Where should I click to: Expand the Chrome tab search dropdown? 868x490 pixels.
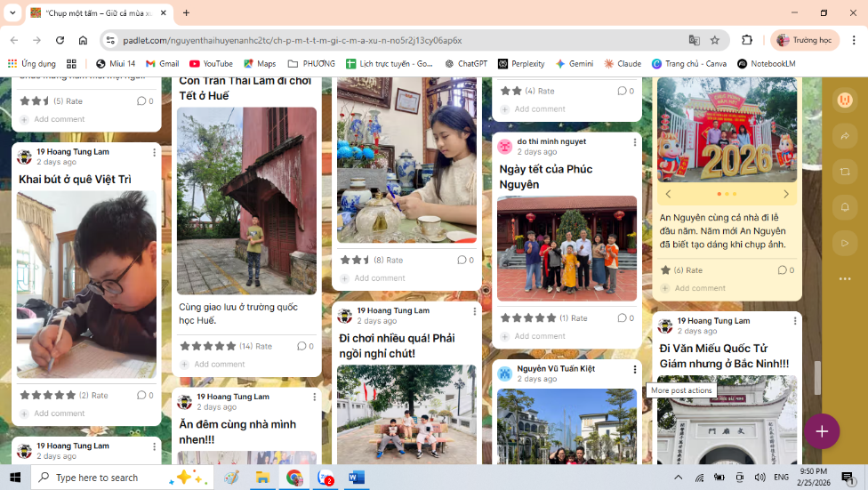(12, 13)
